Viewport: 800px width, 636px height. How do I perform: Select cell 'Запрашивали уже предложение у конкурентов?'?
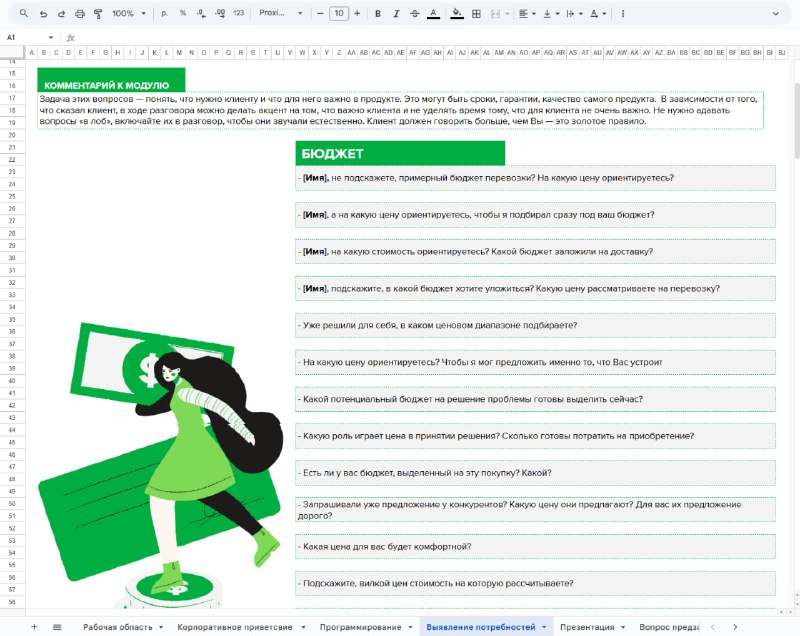point(535,510)
